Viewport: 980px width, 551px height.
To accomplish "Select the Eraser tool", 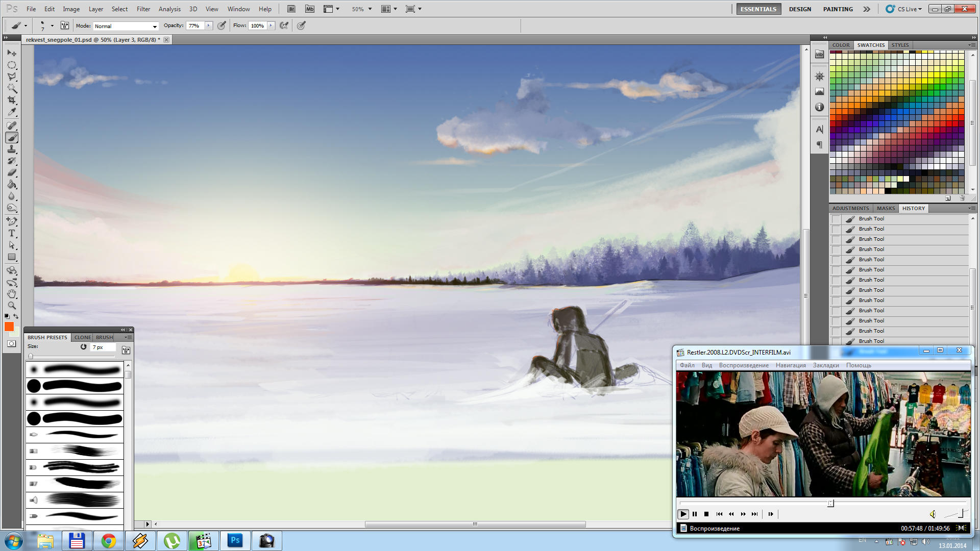I will click(x=12, y=172).
